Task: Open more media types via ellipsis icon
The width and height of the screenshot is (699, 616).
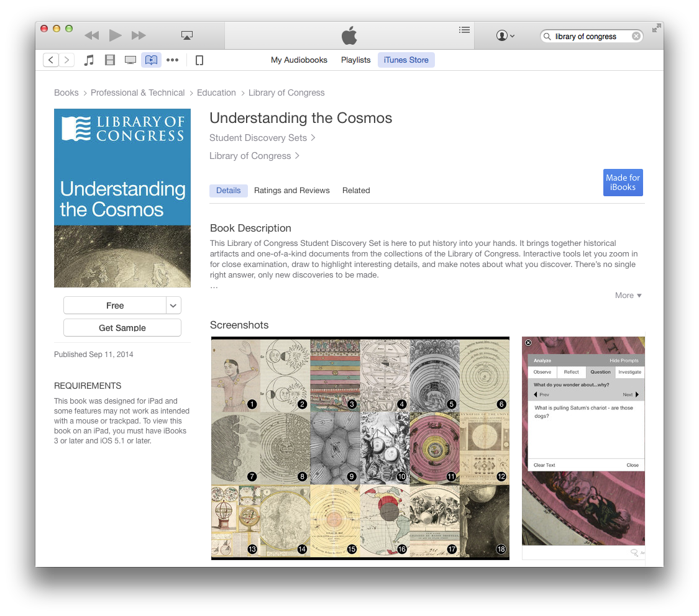Action: point(172,60)
